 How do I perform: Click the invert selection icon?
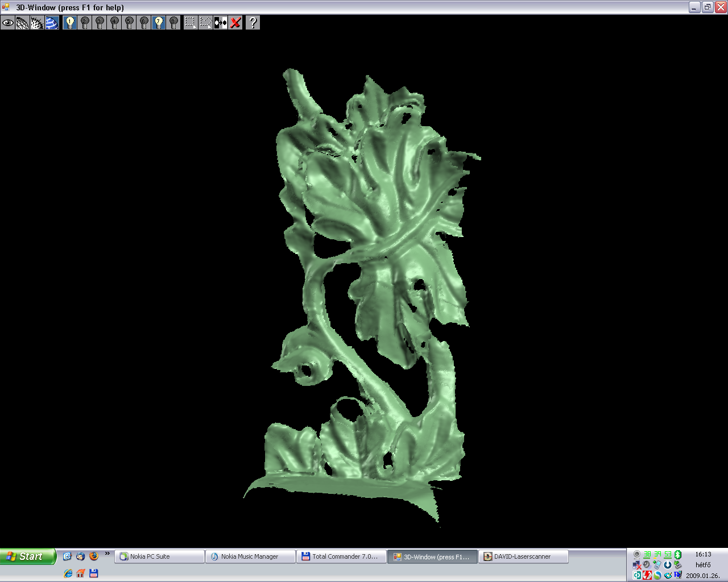click(221, 23)
